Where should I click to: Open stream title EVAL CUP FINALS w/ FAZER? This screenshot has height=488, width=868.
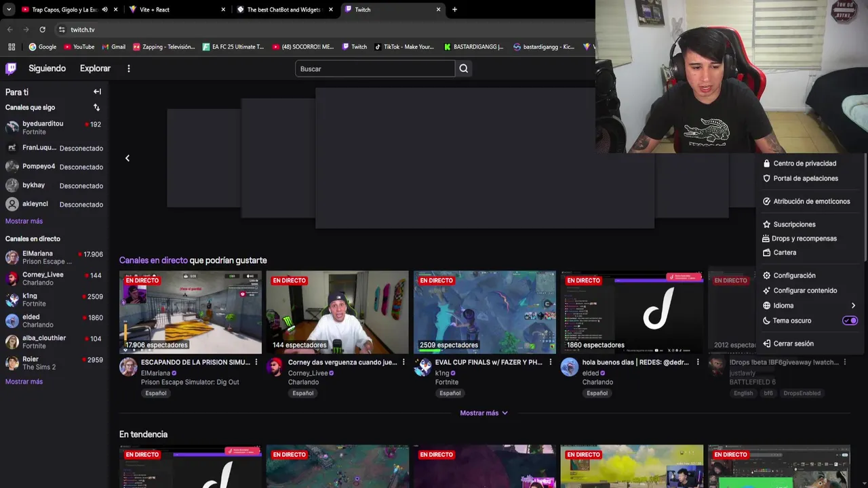tap(489, 363)
